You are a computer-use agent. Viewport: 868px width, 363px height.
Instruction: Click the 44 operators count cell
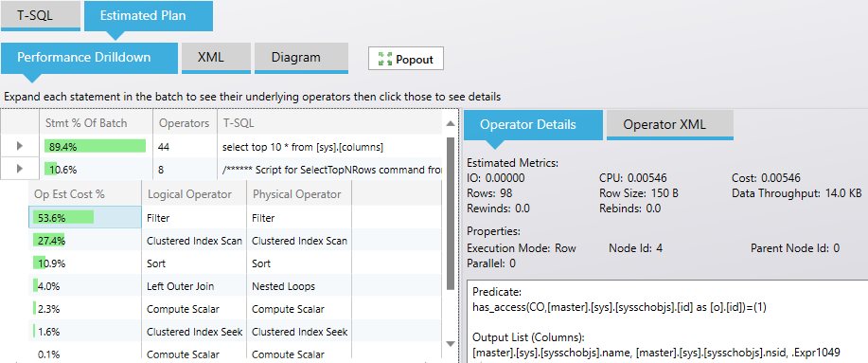pyautogui.click(x=185, y=147)
